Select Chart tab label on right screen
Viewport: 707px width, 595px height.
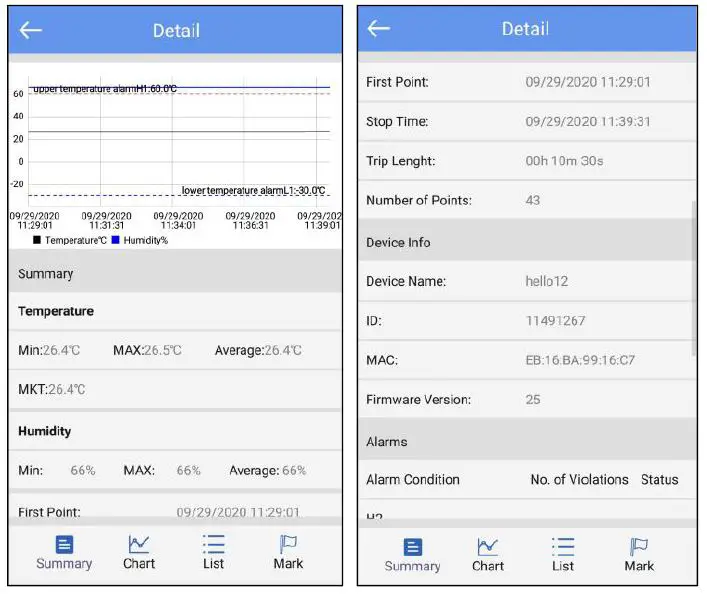[x=488, y=566]
